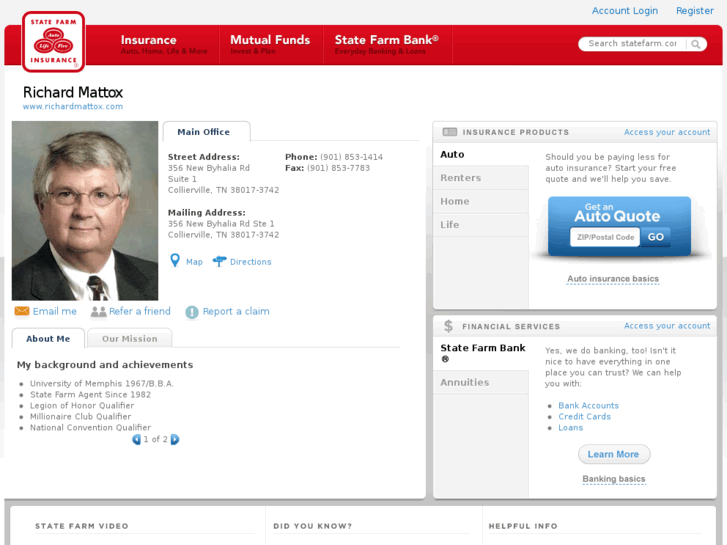The image size is (727, 545).
Task: Click Richard Mattox's portrait photo
Action: (85, 211)
